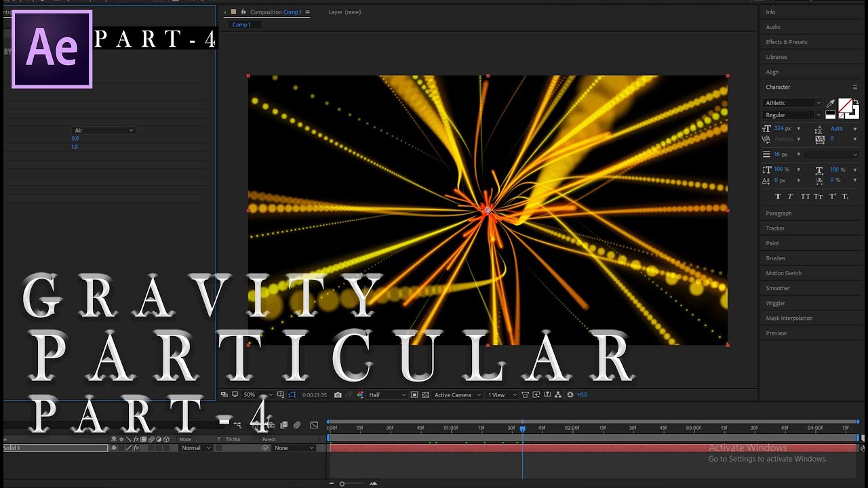Click the eyedropper in Character panel
868x488 pixels.
point(831,103)
